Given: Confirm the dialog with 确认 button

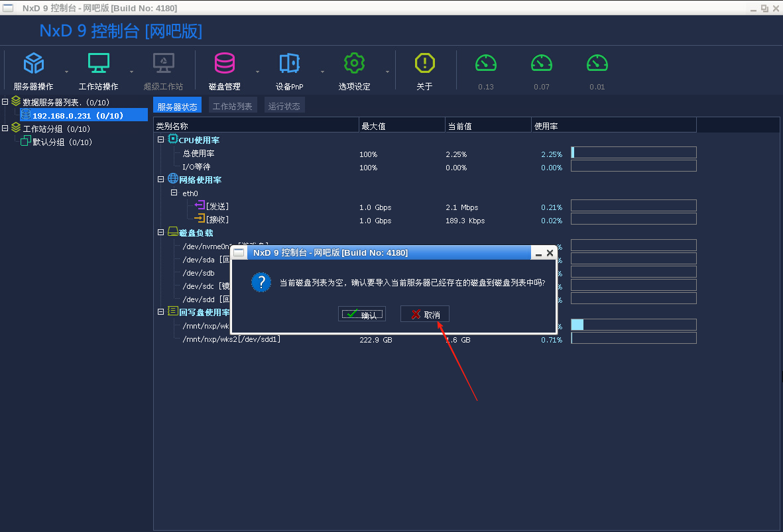Looking at the screenshot, I should (362, 314).
